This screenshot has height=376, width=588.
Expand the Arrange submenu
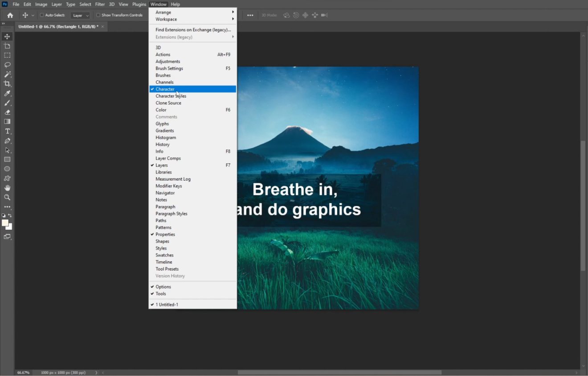pos(163,12)
